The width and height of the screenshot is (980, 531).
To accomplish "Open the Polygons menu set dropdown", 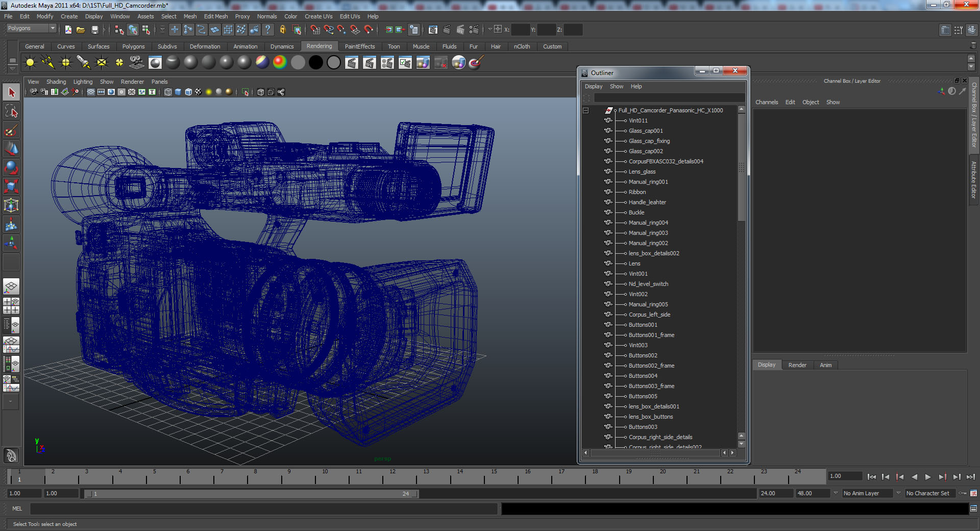I will click(31, 29).
